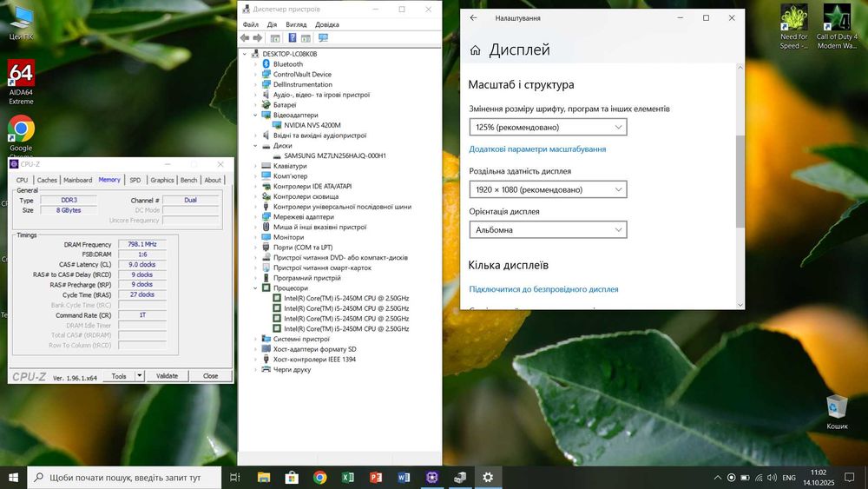Open the Need for Speed desktop shortcut
The image size is (868, 489).
[x=794, y=27]
